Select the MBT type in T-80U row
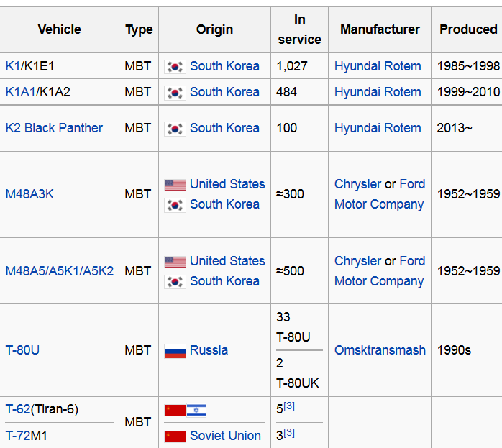Viewport: 502px width, 448px height. tap(137, 350)
